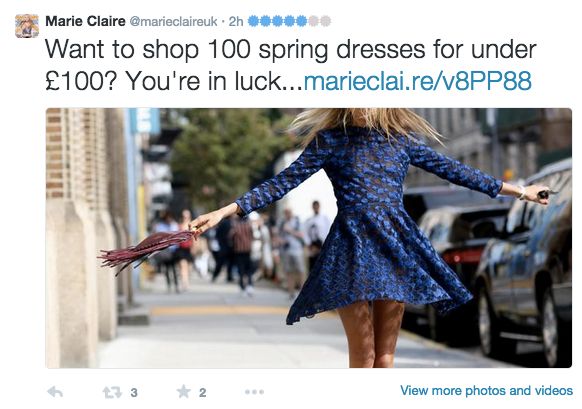Open the Marie Claire display name

click(x=85, y=21)
